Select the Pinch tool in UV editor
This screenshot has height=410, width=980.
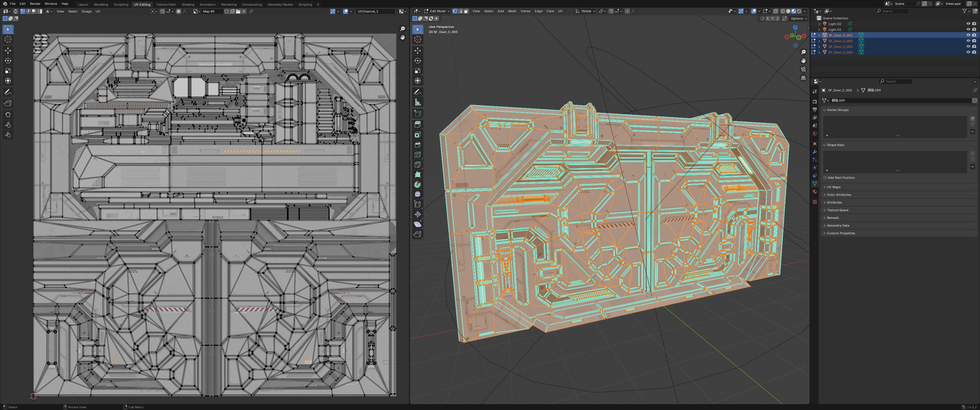point(8,135)
